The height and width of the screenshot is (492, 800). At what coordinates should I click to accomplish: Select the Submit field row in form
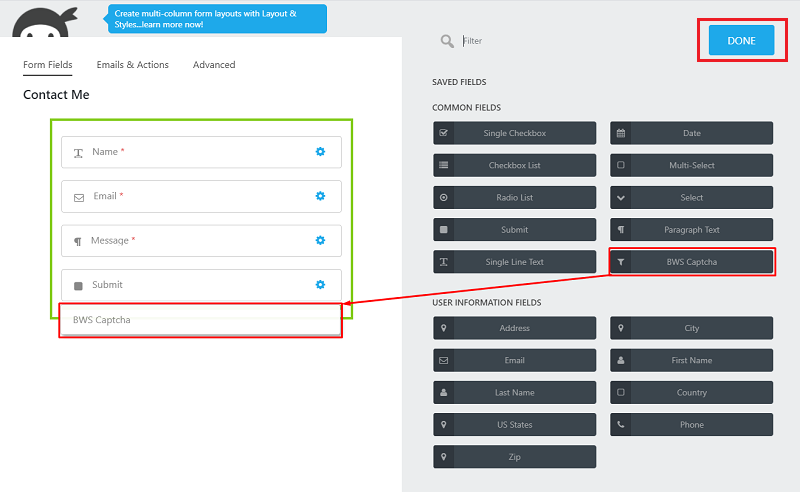(201, 285)
